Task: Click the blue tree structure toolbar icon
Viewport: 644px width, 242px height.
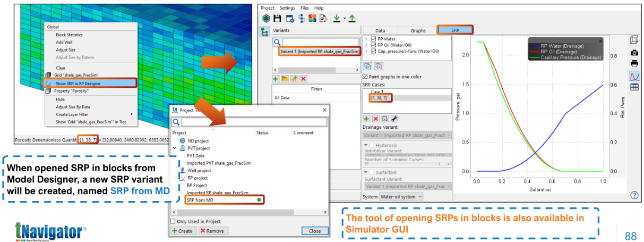Action: 300,19
